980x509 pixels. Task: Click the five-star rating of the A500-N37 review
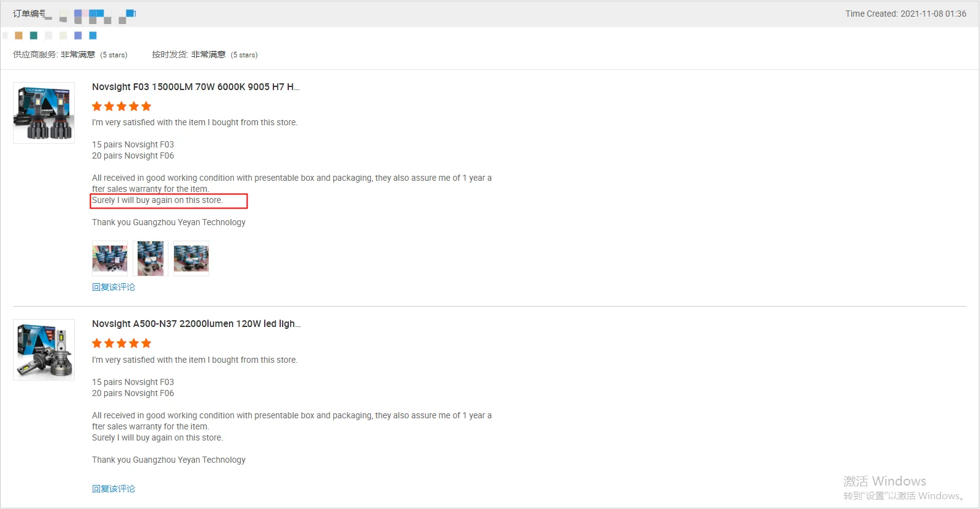[x=122, y=344]
